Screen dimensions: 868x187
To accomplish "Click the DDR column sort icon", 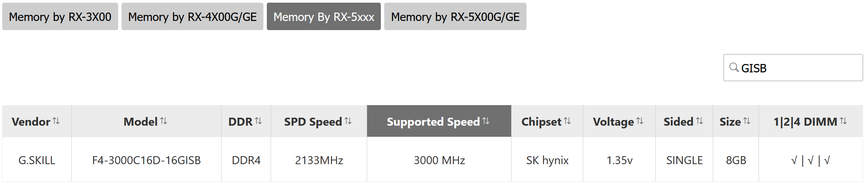I will (x=258, y=121).
